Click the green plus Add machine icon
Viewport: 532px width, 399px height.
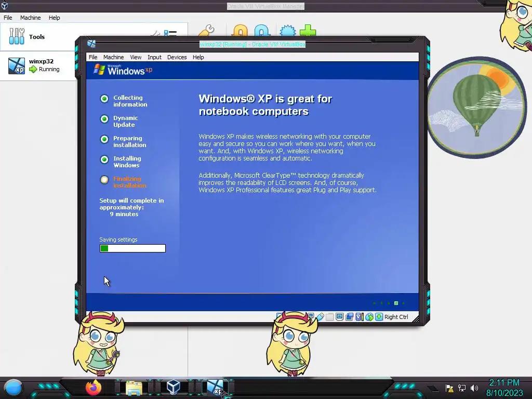tap(308, 31)
